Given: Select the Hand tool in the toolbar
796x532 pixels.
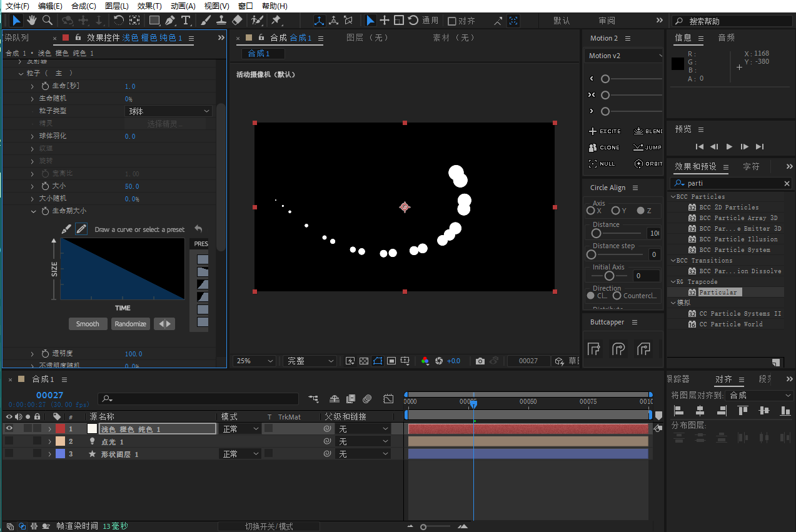Looking at the screenshot, I should point(31,21).
